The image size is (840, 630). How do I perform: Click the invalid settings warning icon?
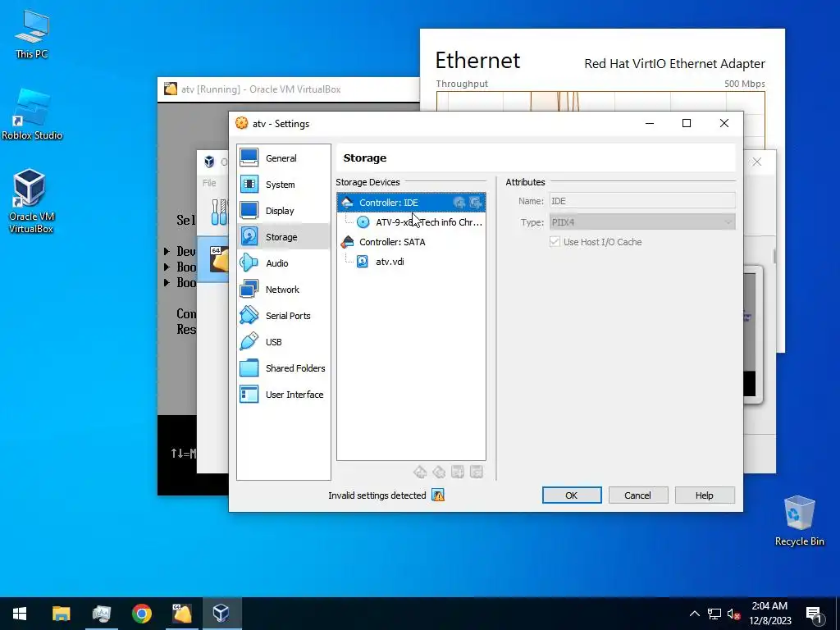click(x=438, y=495)
